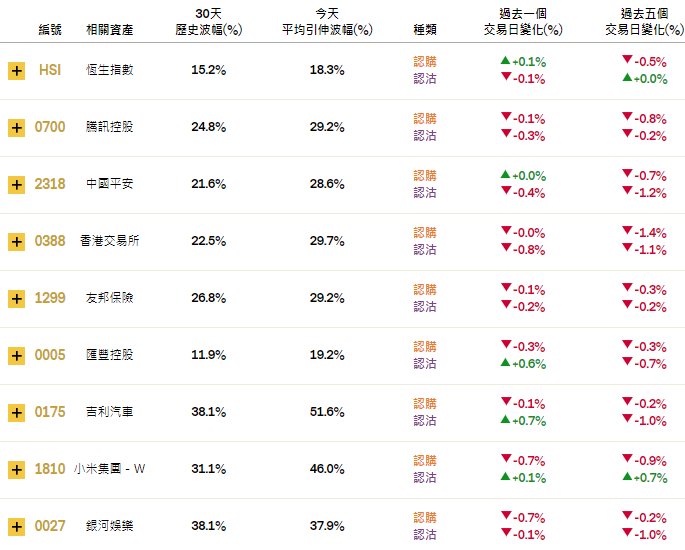Sort by 30天歷史波幅 column header
Image resolution: width=685 pixels, height=550 pixels.
click(209, 22)
